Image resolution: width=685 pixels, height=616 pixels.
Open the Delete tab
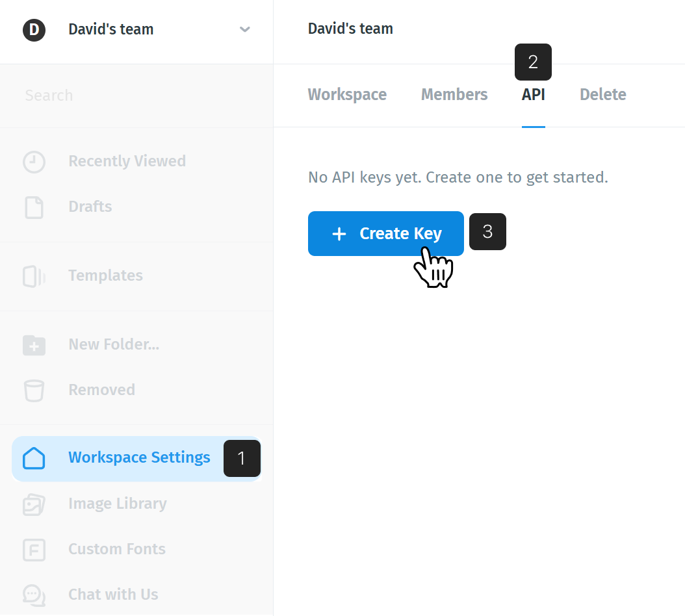603,95
